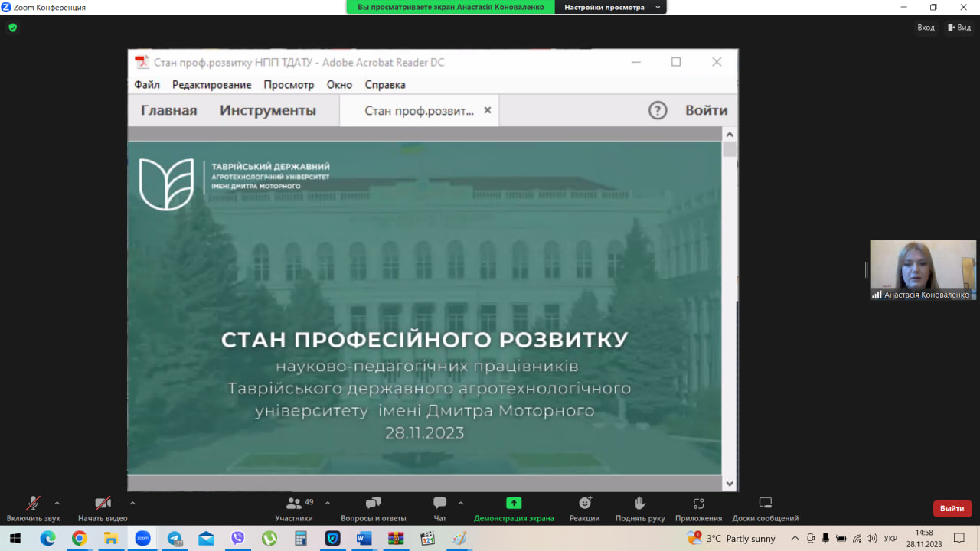Screen dimensions: 980x551
Task: Click the PDF scrollbar down arrow
Action: tap(729, 483)
